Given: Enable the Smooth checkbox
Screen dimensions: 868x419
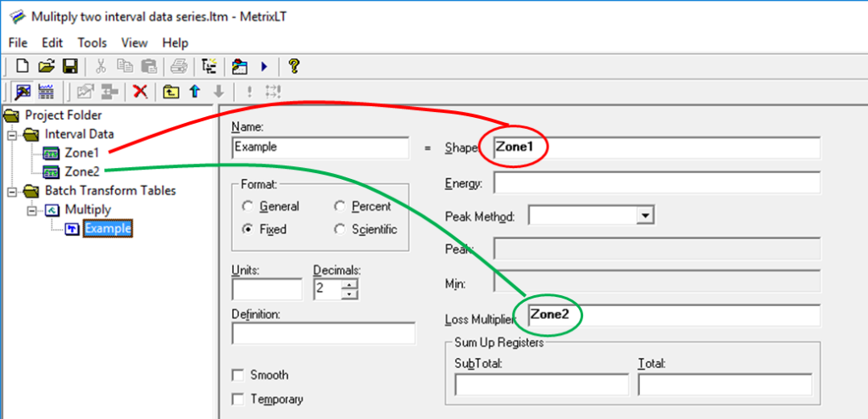Looking at the screenshot, I should pos(237,375).
